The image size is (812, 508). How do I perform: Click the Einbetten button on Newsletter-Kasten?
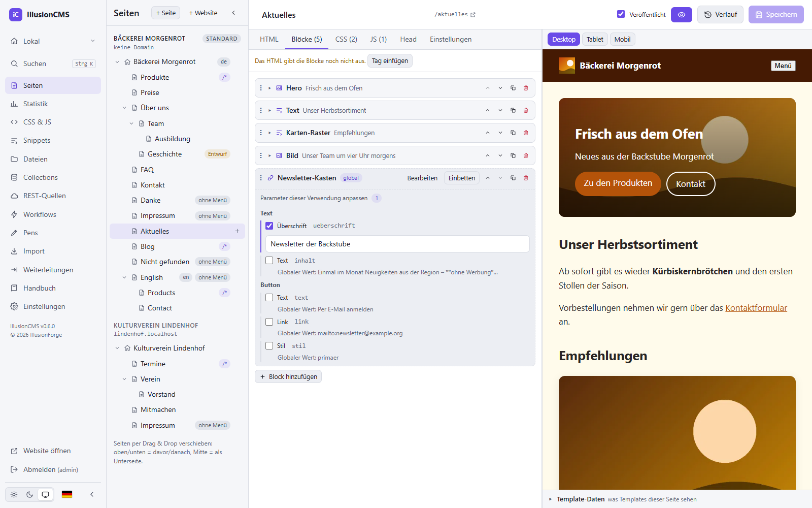462,178
